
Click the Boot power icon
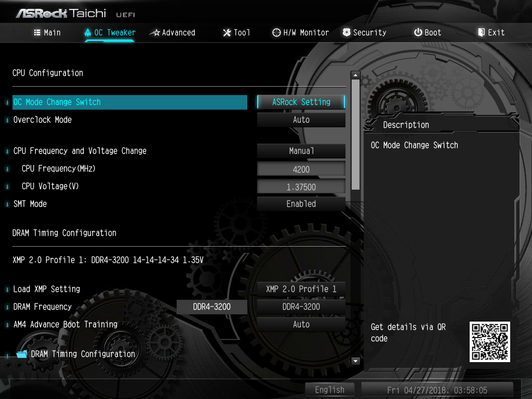click(418, 32)
